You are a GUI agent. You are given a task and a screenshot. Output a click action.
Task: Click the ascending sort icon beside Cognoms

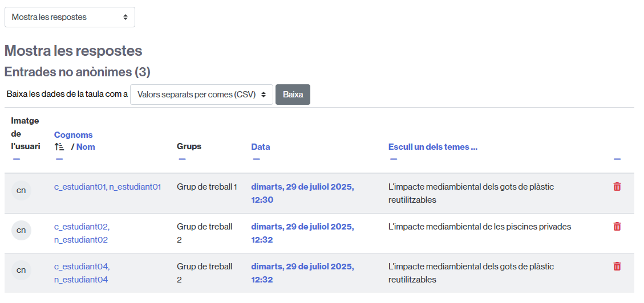click(59, 147)
